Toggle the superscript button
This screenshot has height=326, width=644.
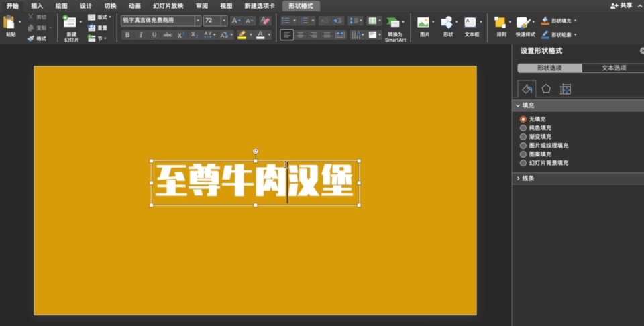tap(181, 35)
